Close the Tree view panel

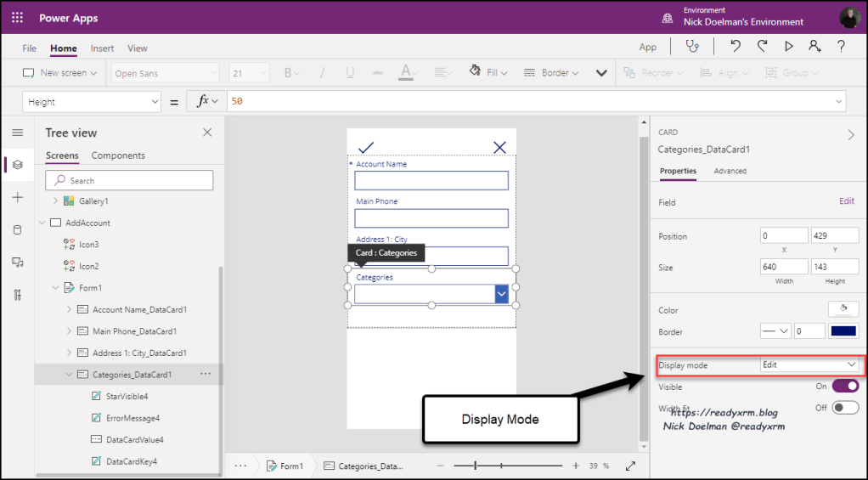coord(207,133)
